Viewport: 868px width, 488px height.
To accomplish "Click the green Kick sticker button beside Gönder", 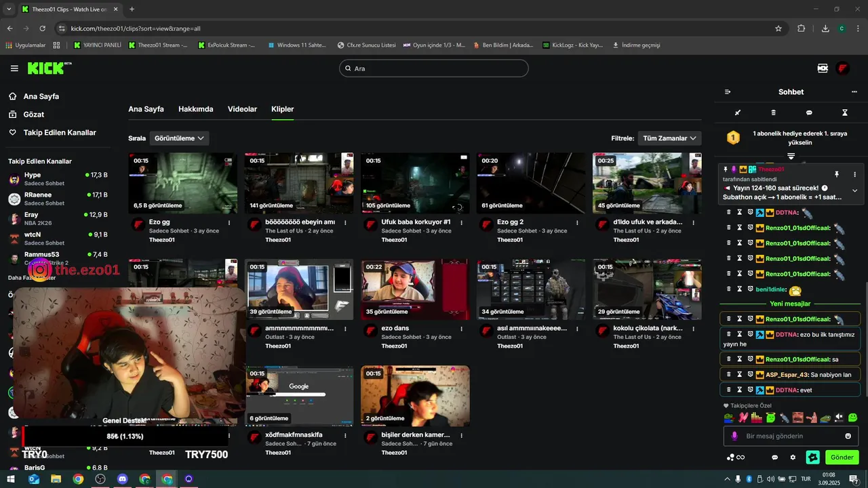I will pyautogui.click(x=812, y=457).
